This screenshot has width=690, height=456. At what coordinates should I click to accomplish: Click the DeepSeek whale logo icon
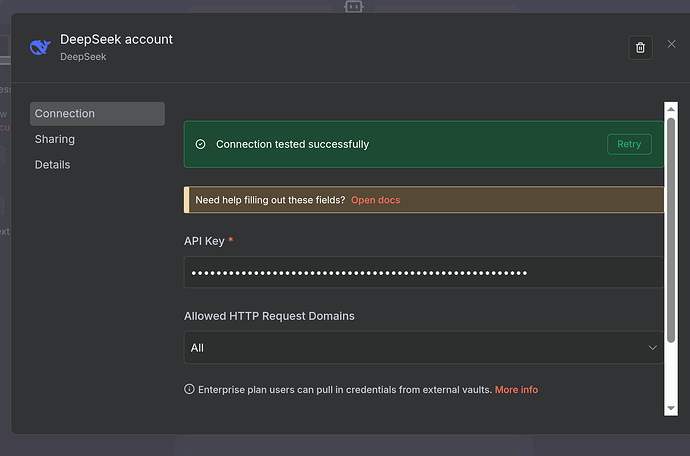point(40,47)
